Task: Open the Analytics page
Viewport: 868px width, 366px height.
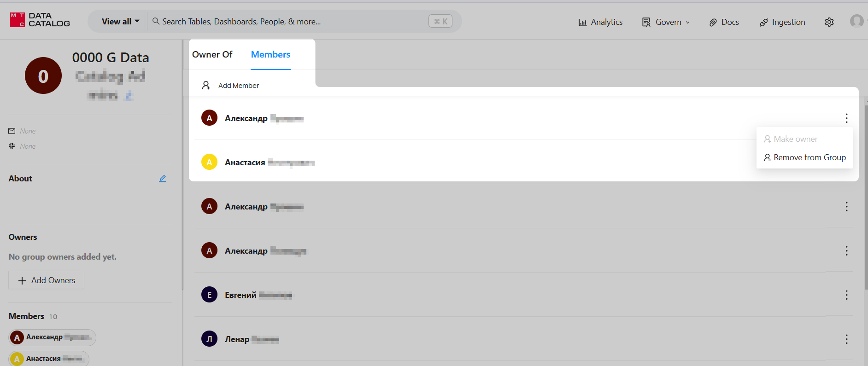Action: tap(600, 22)
